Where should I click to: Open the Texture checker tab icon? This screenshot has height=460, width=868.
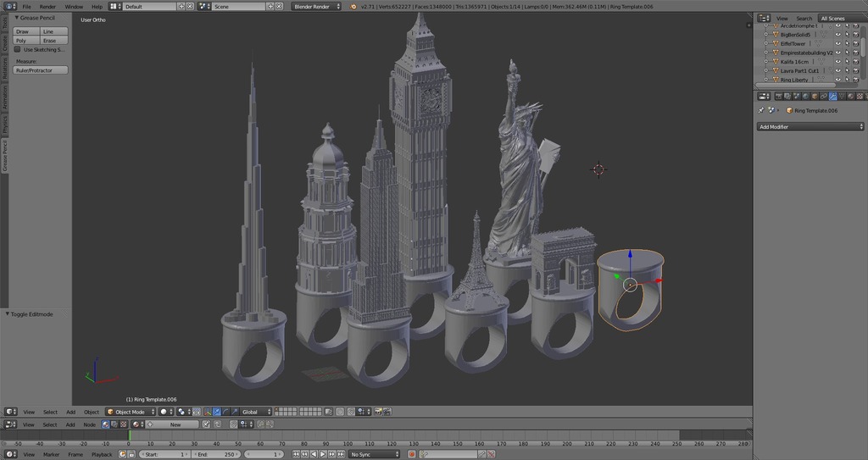tap(860, 97)
